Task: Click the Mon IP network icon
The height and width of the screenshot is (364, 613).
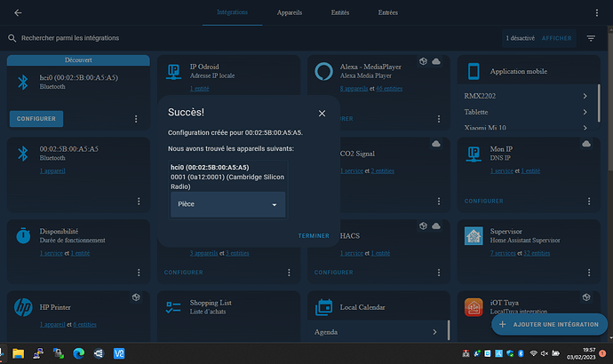Action: point(474,154)
